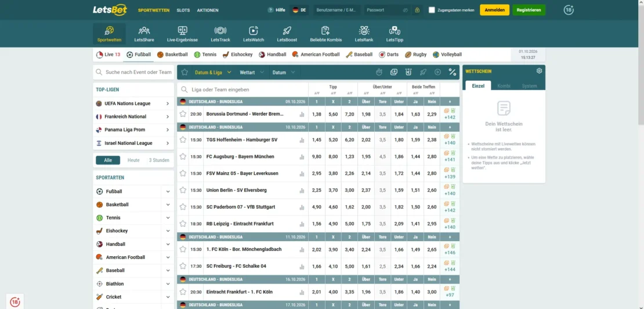644x309 pixels.
Task: Select the Volleyball sport tab
Action: 447,54
